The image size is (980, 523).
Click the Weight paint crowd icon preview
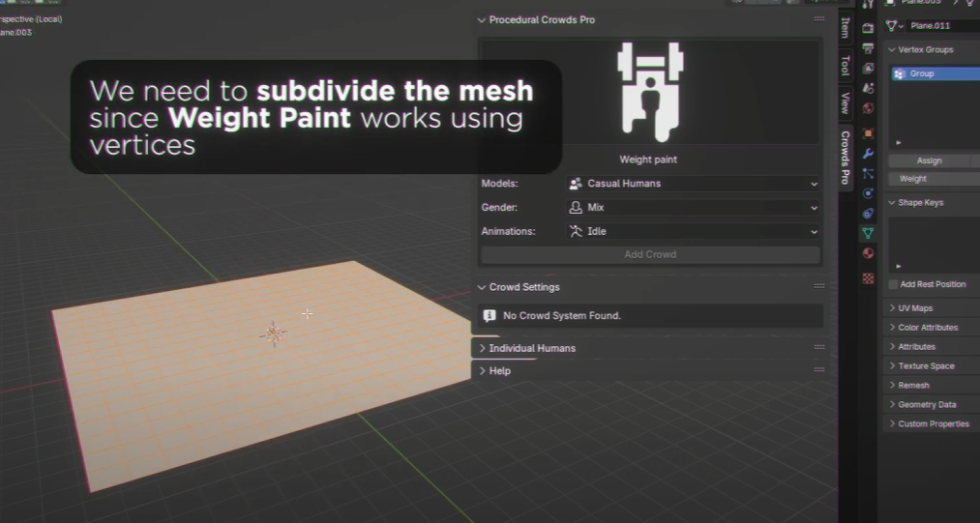click(650, 92)
